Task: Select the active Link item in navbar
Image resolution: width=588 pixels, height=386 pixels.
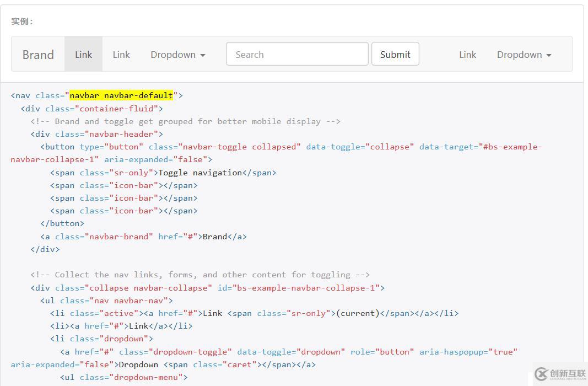Action: pyautogui.click(x=83, y=55)
